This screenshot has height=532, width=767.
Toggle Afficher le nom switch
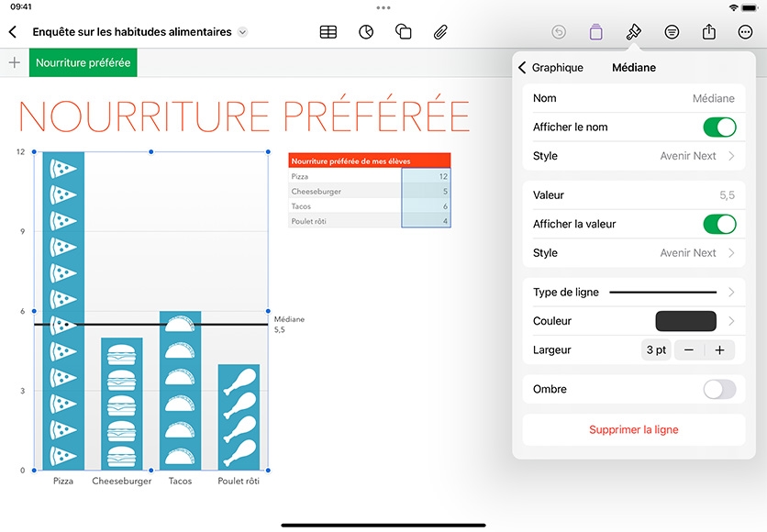point(719,127)
